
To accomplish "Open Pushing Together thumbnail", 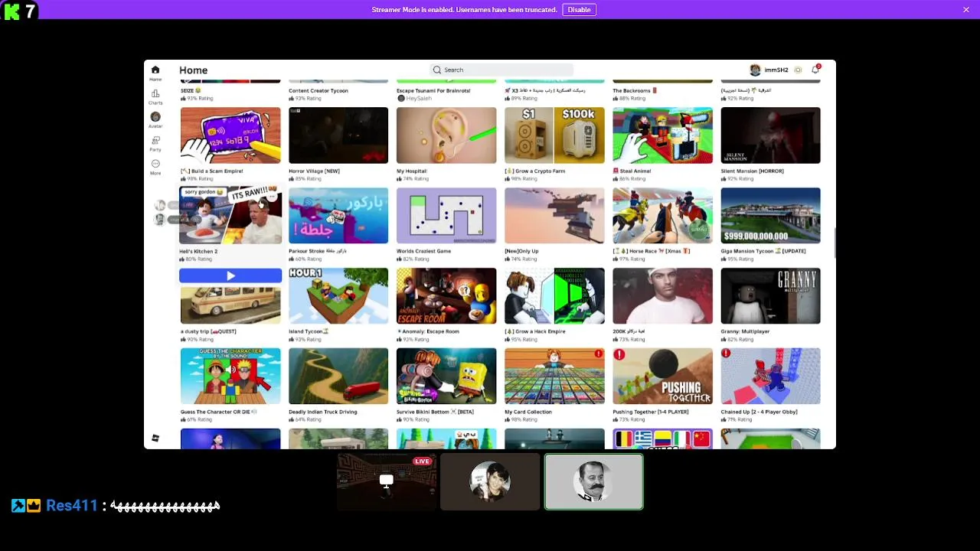I will point(662,377).
